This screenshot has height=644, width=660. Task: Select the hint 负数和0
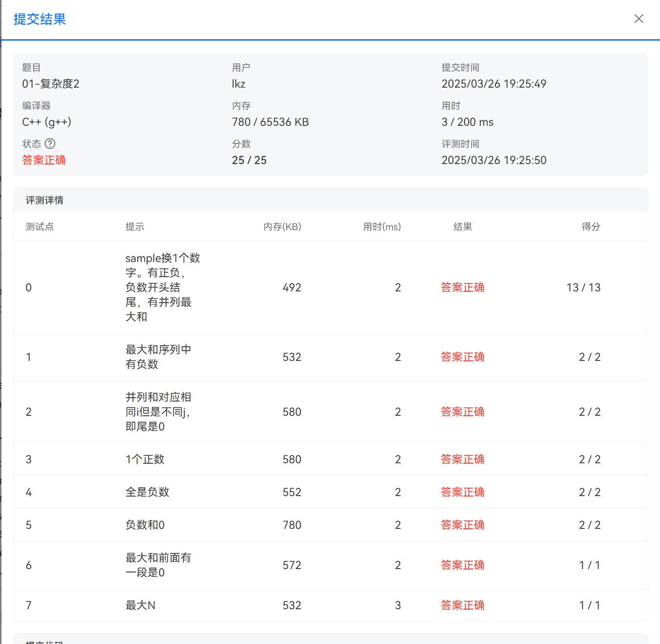coord(145,525)
